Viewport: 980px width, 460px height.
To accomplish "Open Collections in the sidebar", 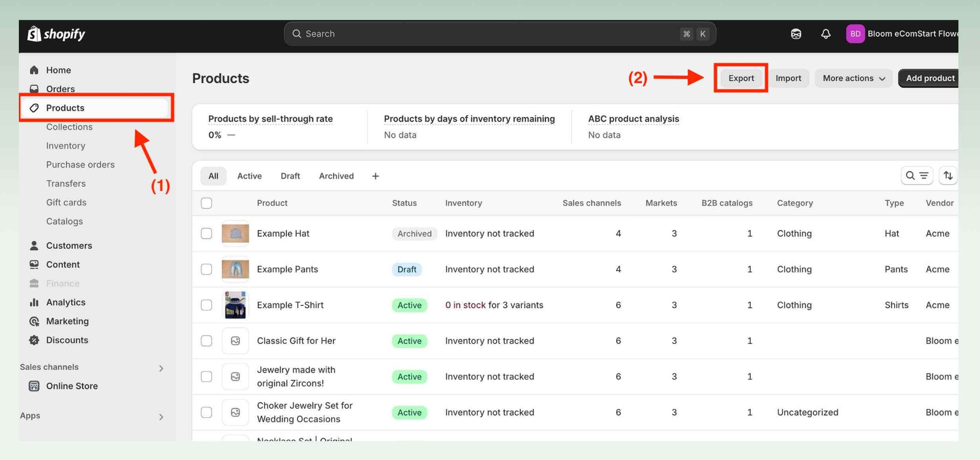I will point(69,127).
